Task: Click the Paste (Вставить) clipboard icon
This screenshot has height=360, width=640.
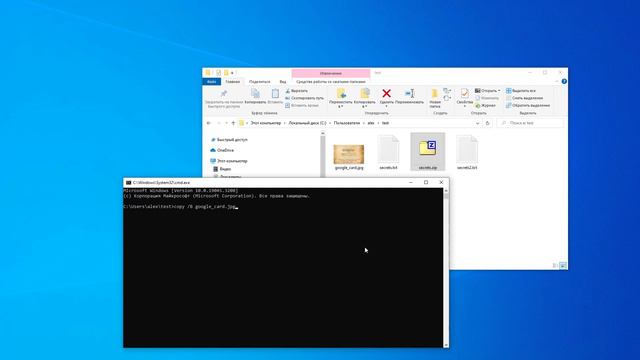Action: [275, 94]
